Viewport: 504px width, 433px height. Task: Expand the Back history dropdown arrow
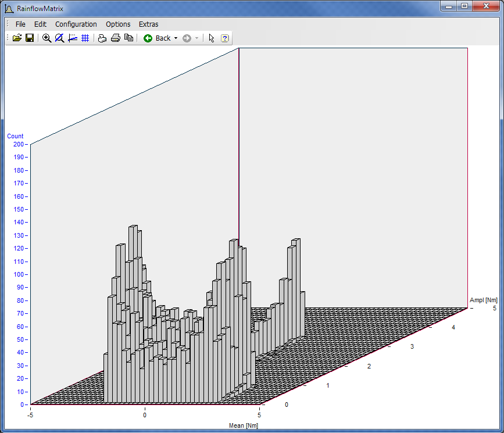(176, 38)
